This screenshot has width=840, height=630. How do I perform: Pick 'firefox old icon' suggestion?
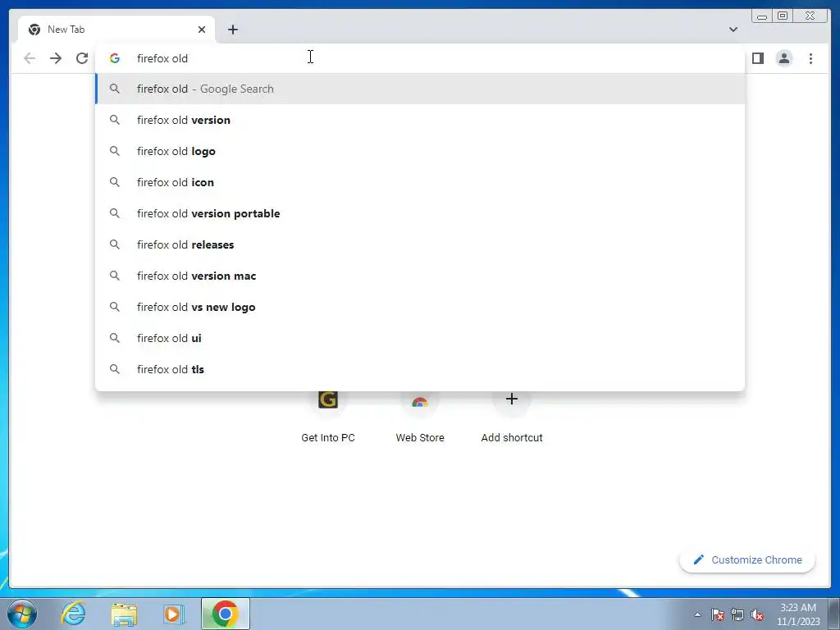click(420, 182)
